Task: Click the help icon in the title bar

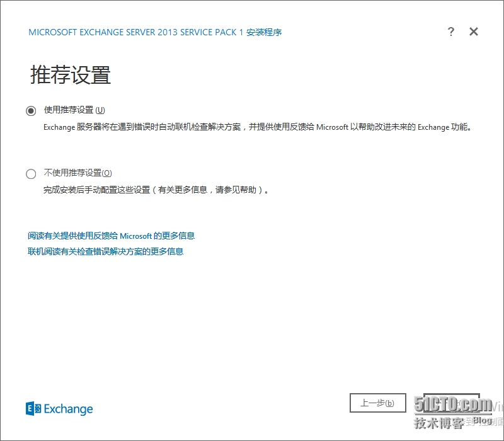Action: click(451, 31)
